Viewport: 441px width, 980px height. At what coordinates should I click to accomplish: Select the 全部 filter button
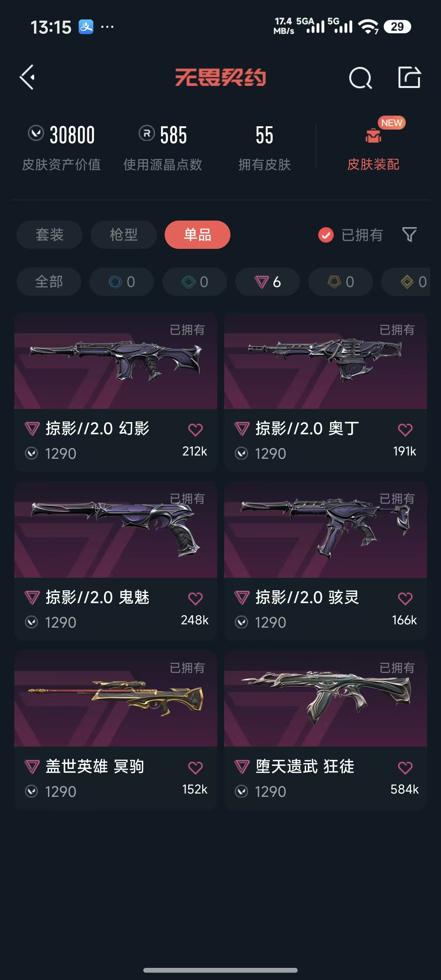(49, 282)
